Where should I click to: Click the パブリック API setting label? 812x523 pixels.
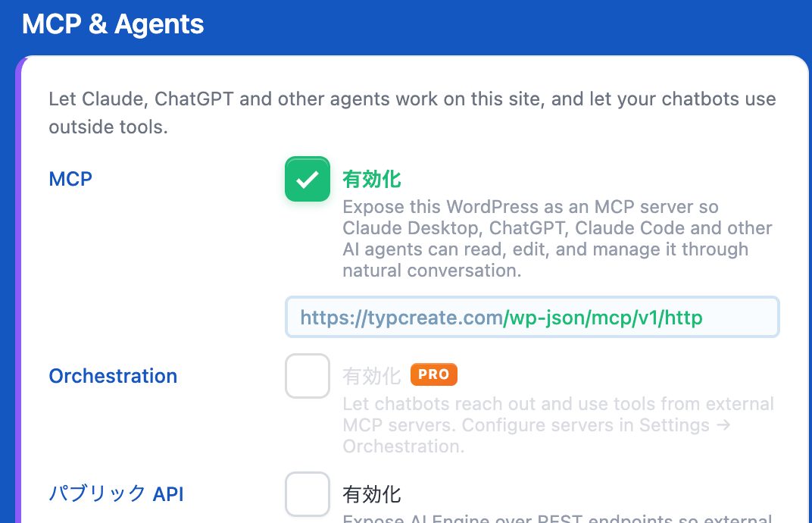click(116, 494)
